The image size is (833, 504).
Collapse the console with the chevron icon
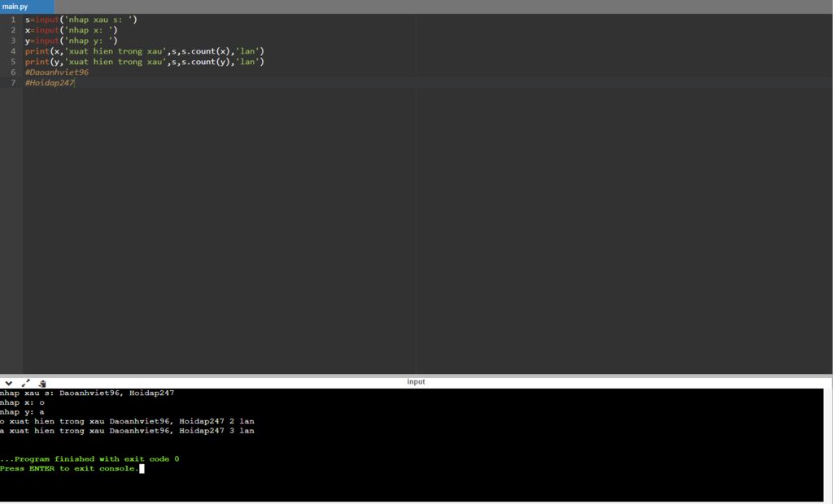pyautogui.click(x=8, y=383)
